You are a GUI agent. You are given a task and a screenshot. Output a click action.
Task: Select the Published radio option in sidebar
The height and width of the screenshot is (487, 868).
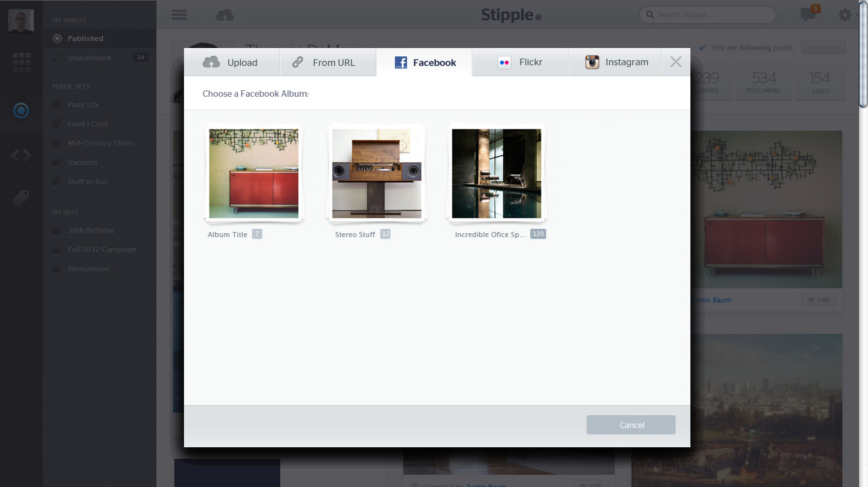(57, 38)
